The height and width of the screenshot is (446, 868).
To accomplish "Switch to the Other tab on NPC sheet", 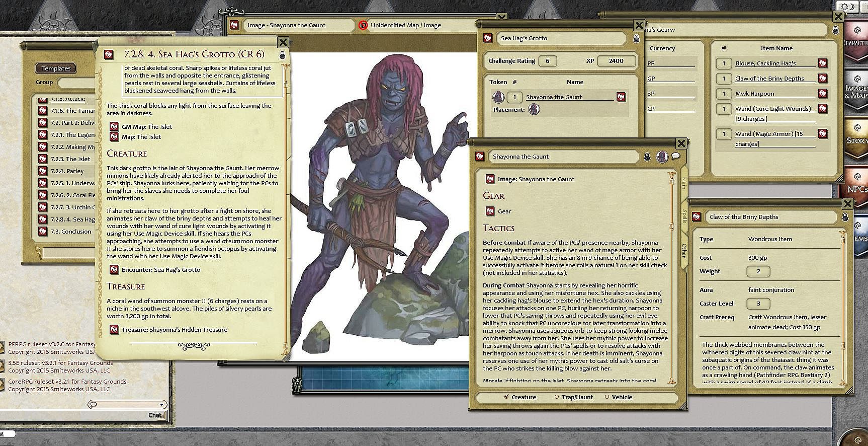I will (684, 250).
